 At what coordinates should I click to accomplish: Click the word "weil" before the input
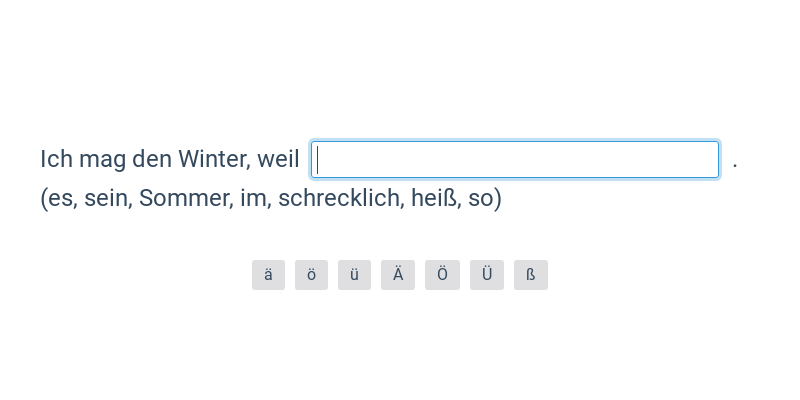click(x=278, y=159)
